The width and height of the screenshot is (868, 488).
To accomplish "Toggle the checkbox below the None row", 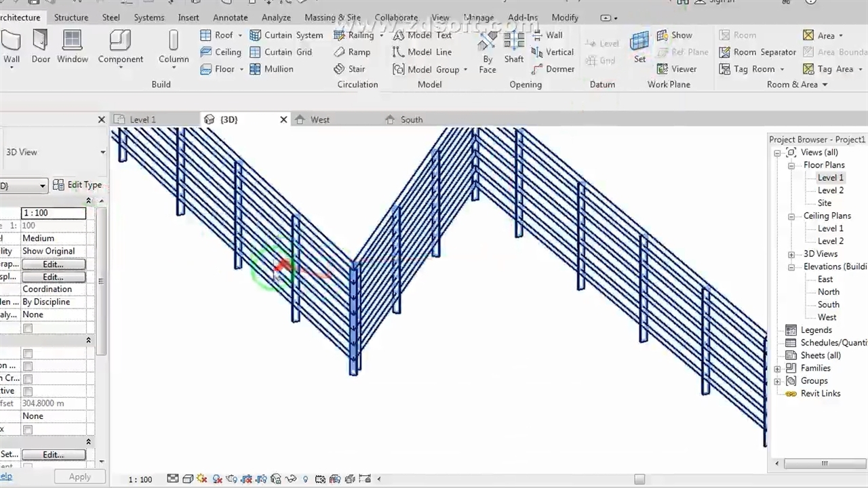I will 28,328.
